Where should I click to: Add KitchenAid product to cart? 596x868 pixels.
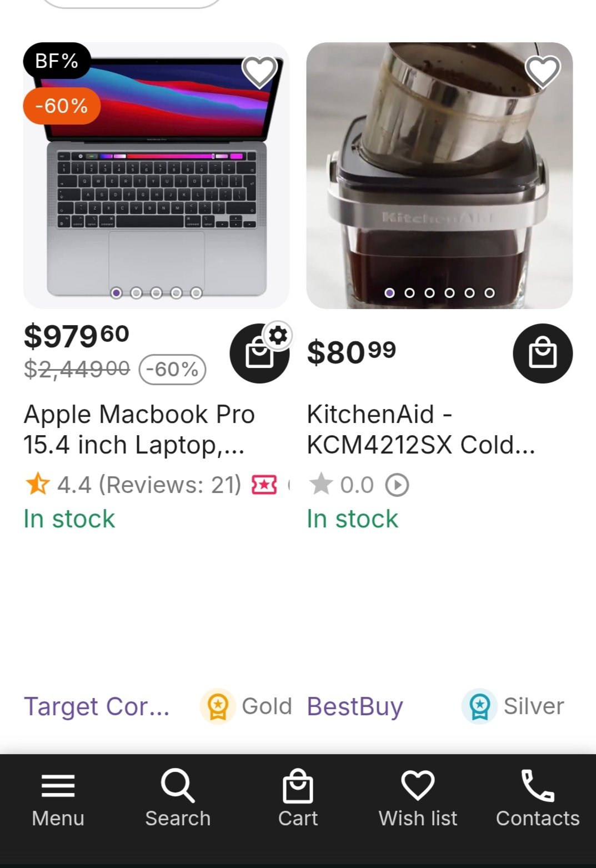coord(542,353)
